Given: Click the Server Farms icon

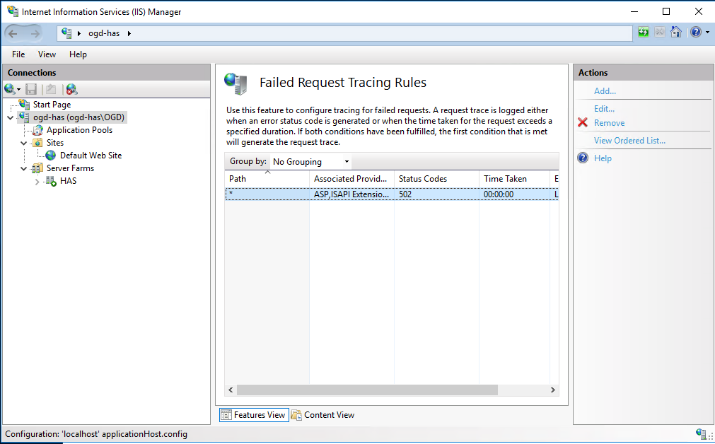Looking at the screenshot, I should (37, 168).
